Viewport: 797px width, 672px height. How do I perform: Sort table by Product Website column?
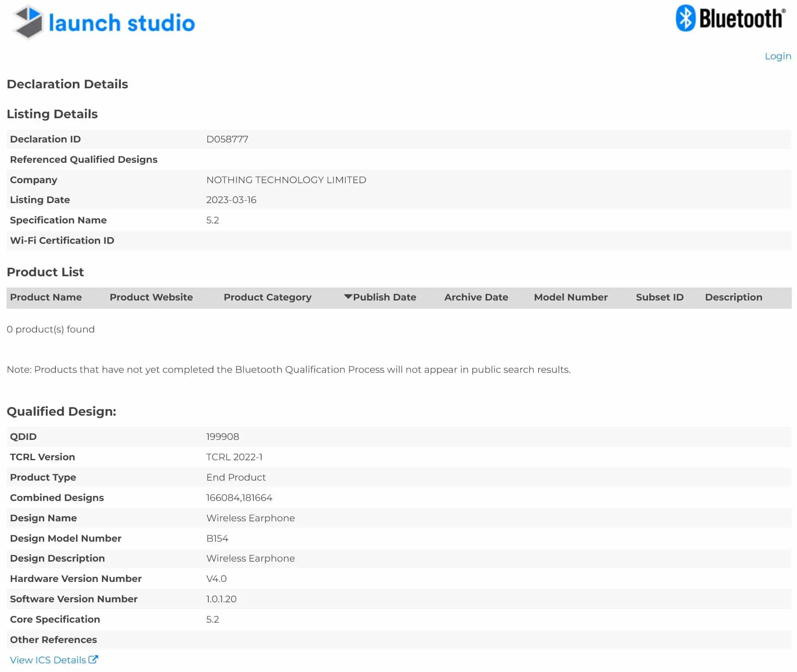coord(151,297)
